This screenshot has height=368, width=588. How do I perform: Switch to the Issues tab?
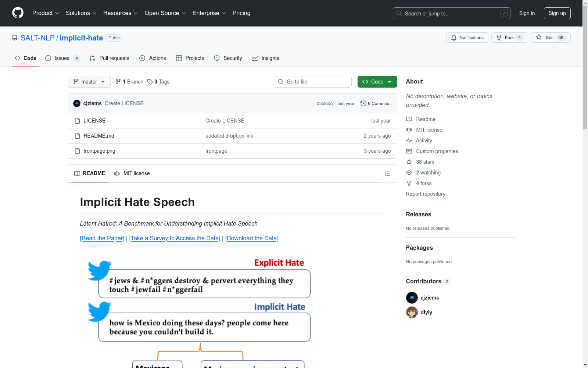click(62, 58)
